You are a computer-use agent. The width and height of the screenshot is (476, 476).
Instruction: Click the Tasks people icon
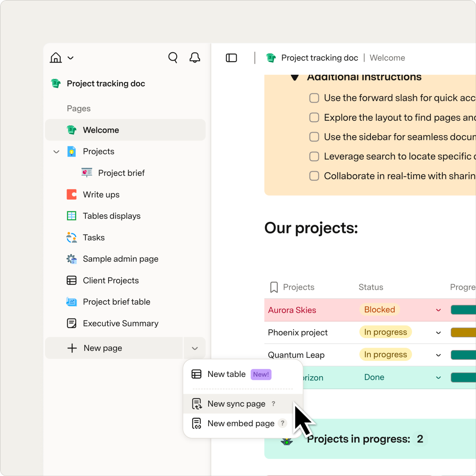point(71,238)
